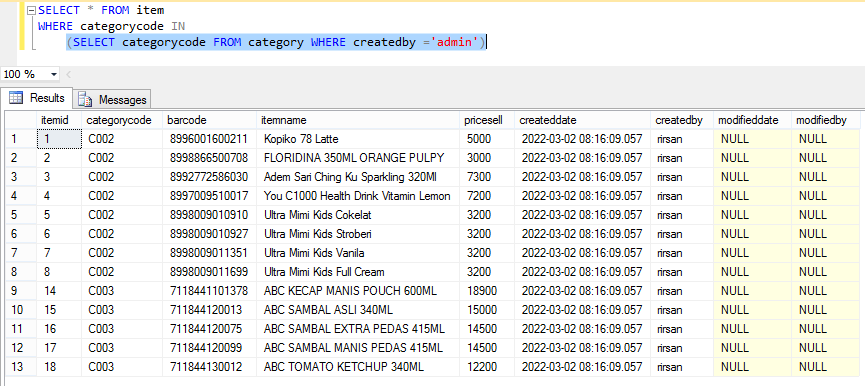Click the C002 cell for Kopiko 78 Latte
This screenshot has height=386, width=865.
coord(122,139)
